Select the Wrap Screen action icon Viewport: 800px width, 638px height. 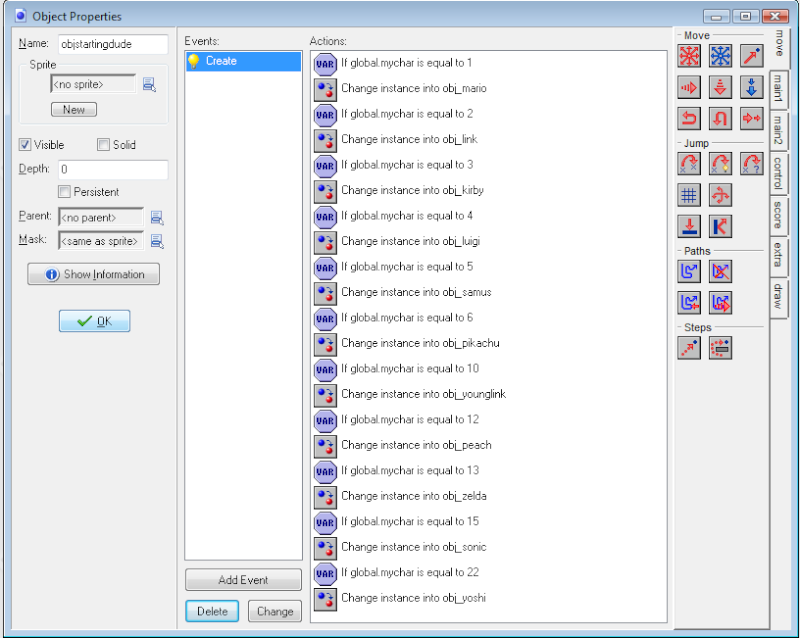[x=720, y=195]
